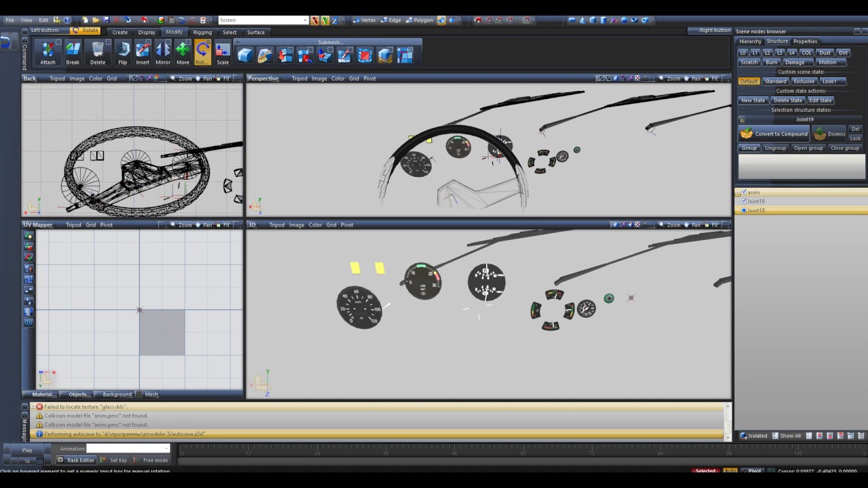Image resolution: width=868 pixels, height=488 pixels.
Task: Create a new file from top toolbar
Action: (x=85, y=20)
